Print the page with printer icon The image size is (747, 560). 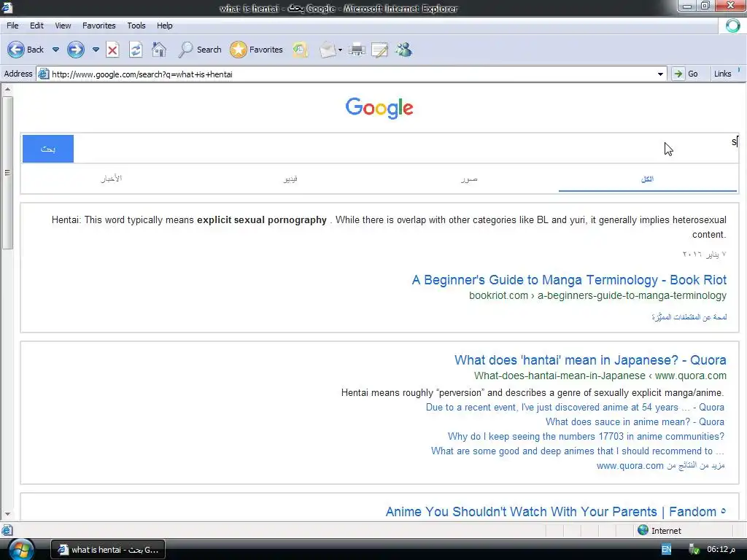tap(357, 50)
